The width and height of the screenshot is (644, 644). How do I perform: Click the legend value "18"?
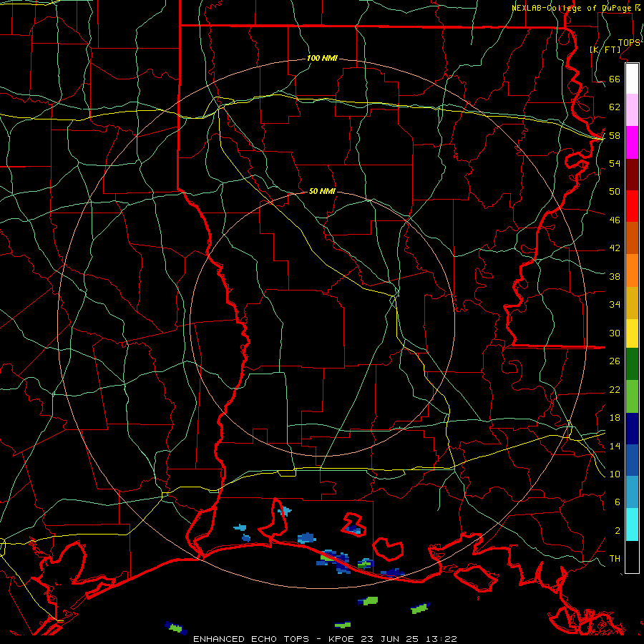(615, 418)
